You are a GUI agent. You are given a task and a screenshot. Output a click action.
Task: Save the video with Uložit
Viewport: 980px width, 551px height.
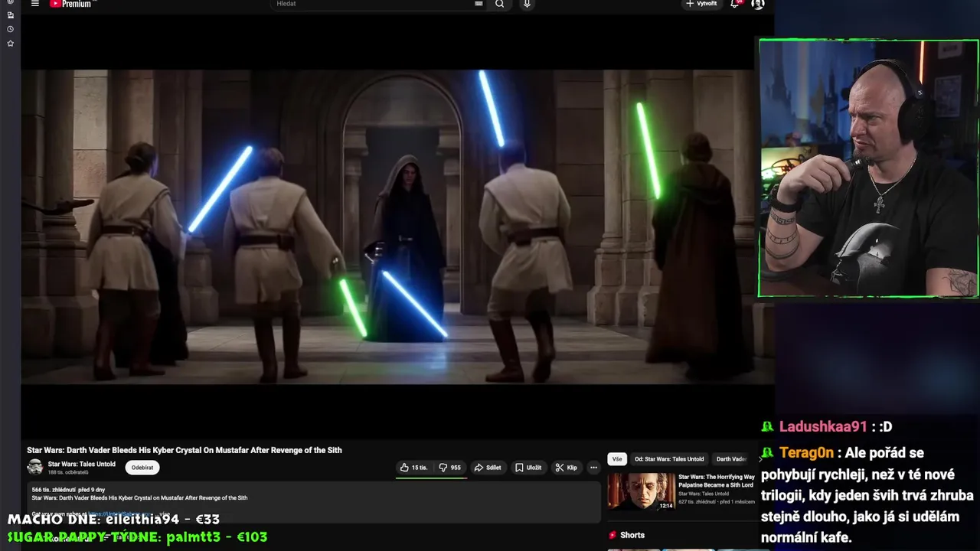[x=528, y=468]
